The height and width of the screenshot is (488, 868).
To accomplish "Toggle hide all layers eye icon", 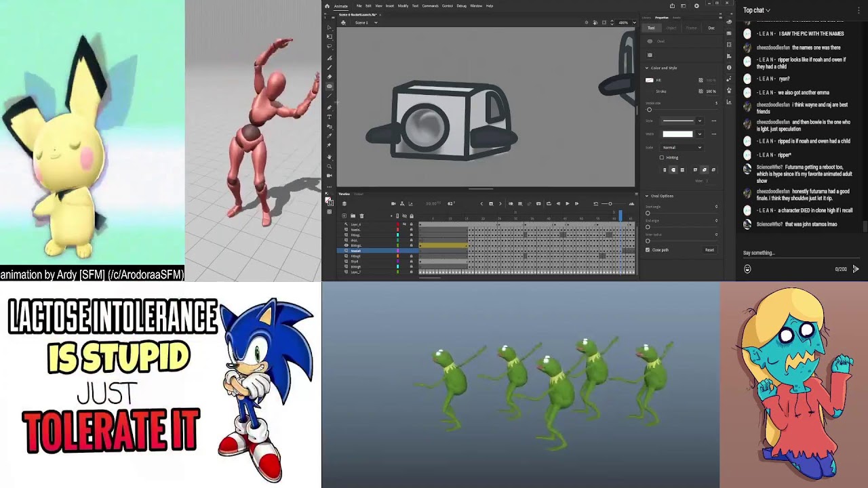I will [405, 216].
